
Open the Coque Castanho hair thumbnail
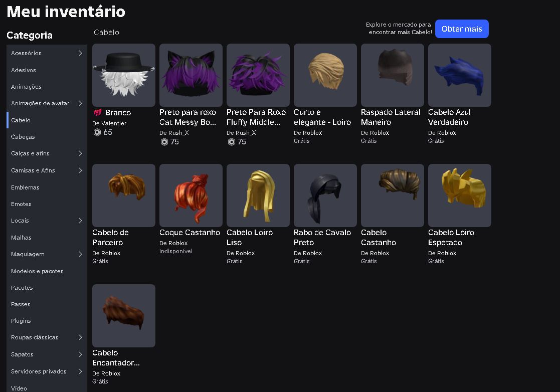(191, 195)
